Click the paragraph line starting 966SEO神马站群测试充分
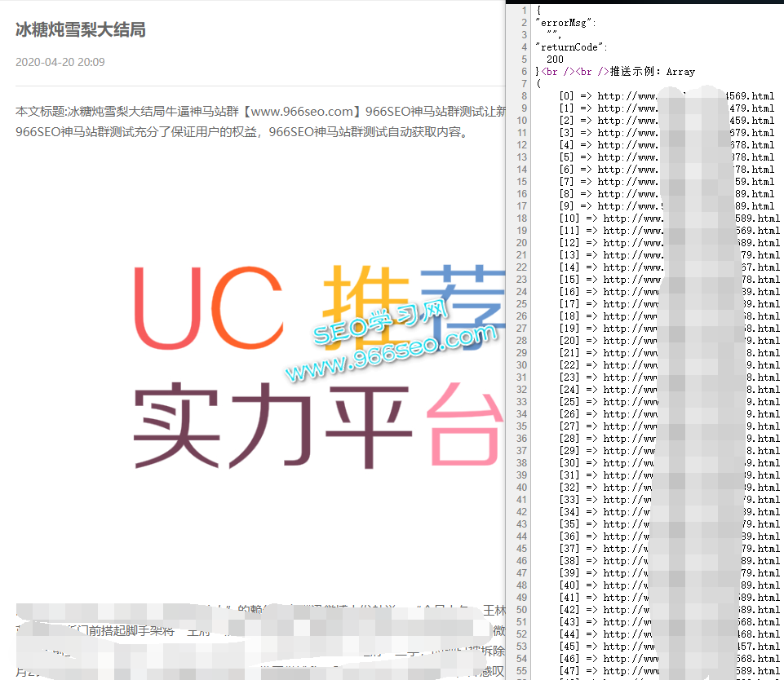Viewport: 784px width, 680px height. pos(243,132)
